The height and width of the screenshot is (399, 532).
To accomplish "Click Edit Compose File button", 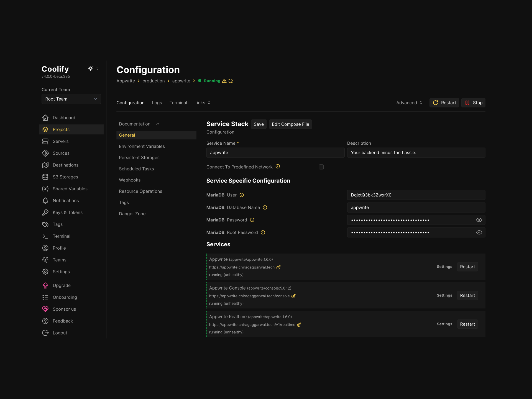I will (290, 124).
